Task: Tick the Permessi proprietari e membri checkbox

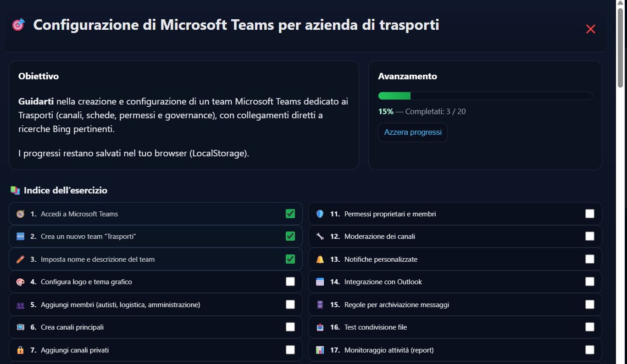Action: [x=590, y=214]
